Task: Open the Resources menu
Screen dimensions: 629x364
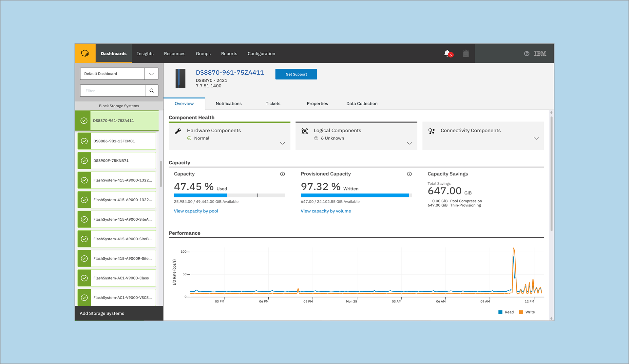Action: 175,54
